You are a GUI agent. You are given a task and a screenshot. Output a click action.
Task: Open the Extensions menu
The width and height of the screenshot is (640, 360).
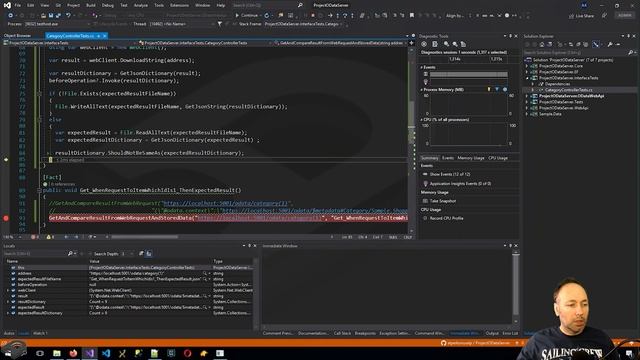click(180, 5)
